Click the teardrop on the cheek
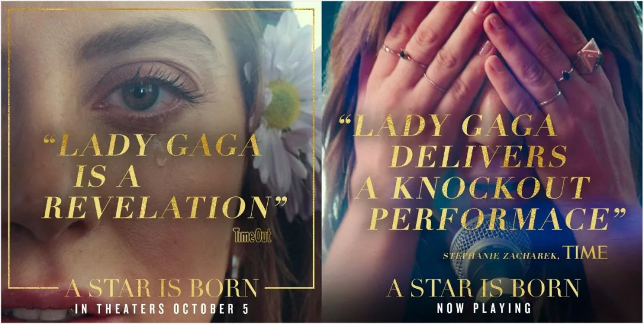Screen dimensions: 644x324 (x=160, y=152)
